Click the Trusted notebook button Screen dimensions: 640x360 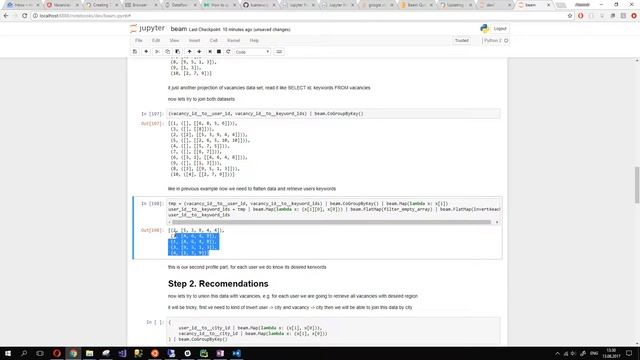(462, 40)
